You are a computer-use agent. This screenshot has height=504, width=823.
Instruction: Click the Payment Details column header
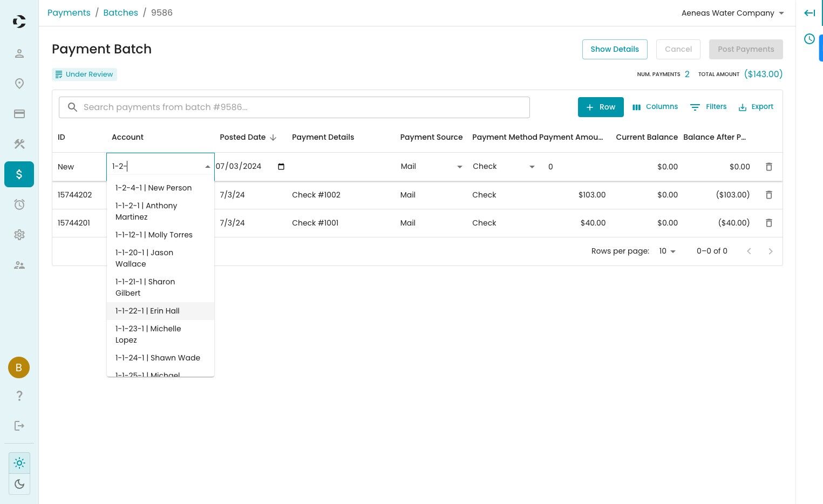[x=323, y=137]
